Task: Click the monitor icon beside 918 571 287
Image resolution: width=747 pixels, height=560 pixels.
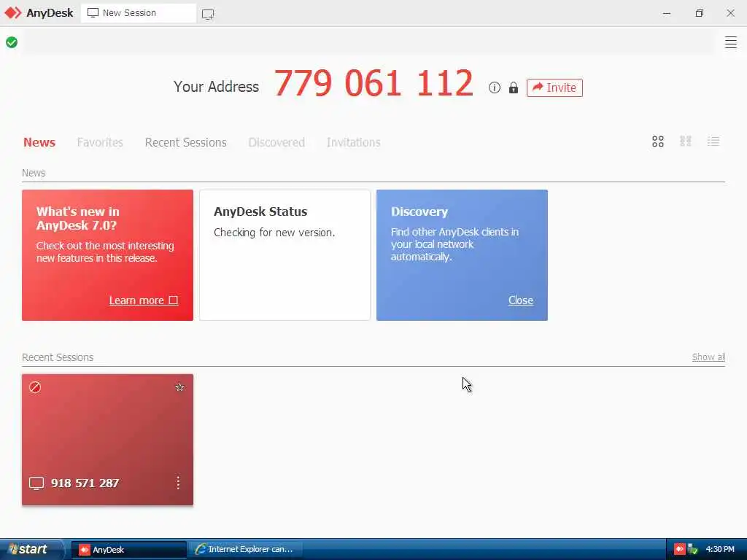Action: click(x=36, y=483)
